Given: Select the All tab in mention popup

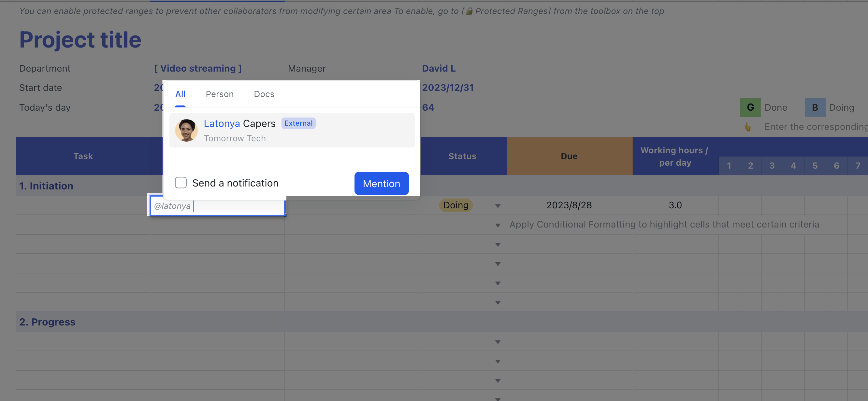Looking at the screenshot, I should coord(180,94).
